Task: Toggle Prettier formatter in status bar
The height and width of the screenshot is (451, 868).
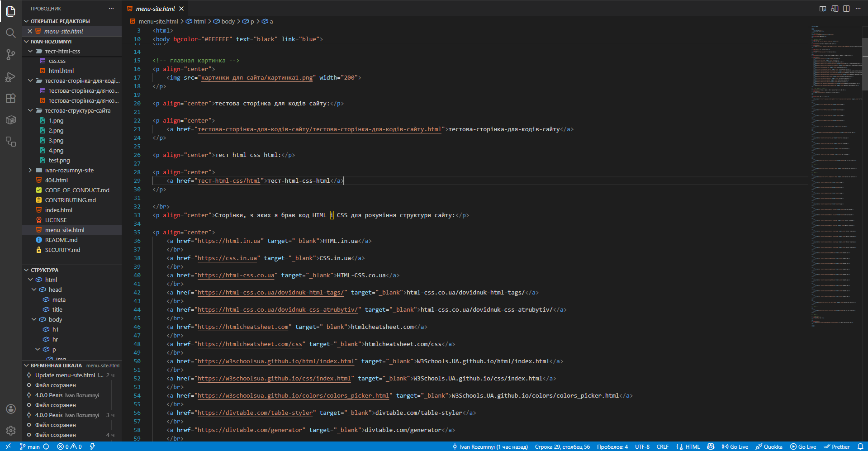Action: click(836, 446)
